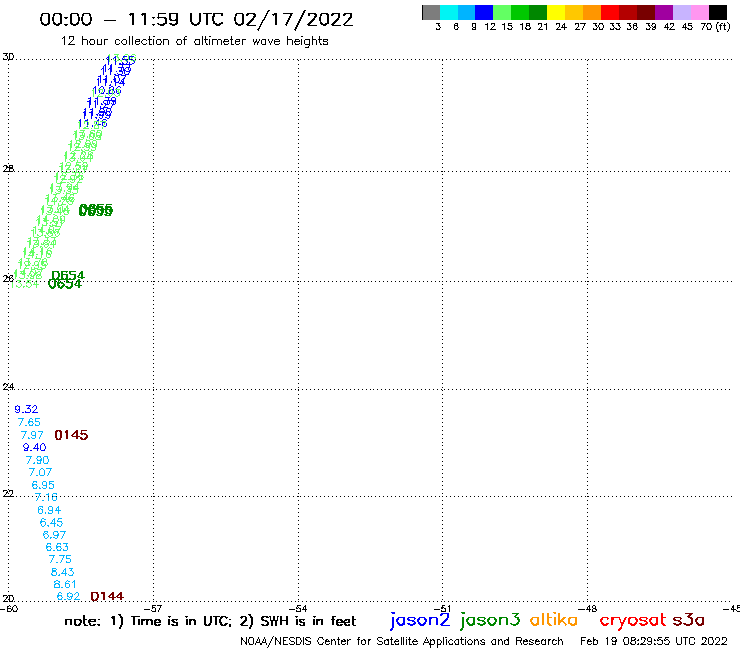This screenshot has width=740, height=650.
Task: Click the wave height value '7.16'
Action: 46,497
